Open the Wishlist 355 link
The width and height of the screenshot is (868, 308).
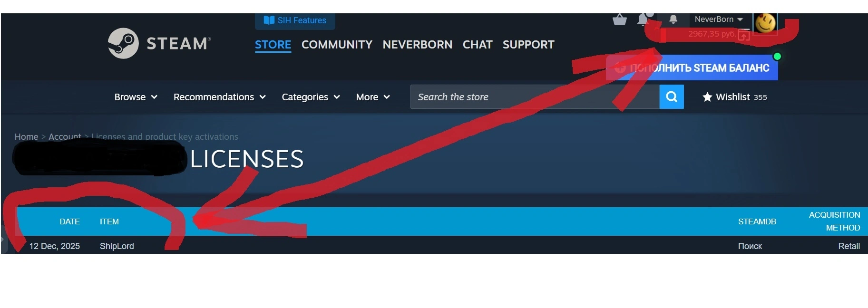[x=735, y=97]
